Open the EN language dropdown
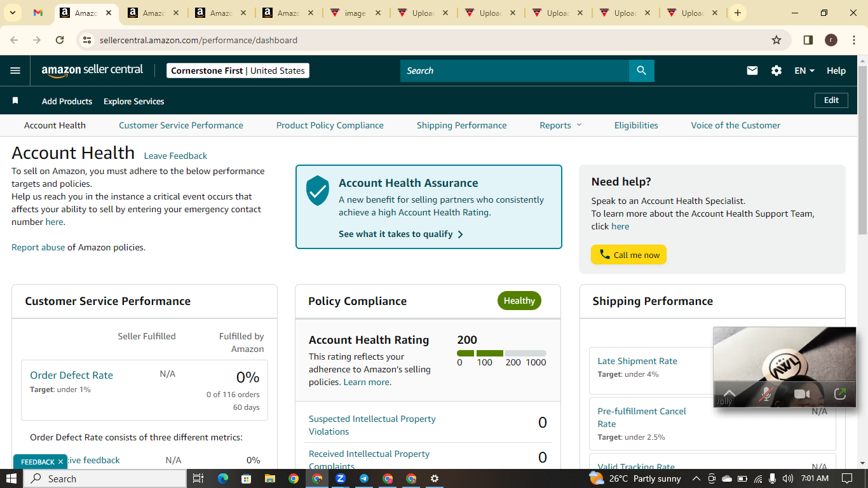This screenshot has height=488, width=868. click(x=804, y=71)
